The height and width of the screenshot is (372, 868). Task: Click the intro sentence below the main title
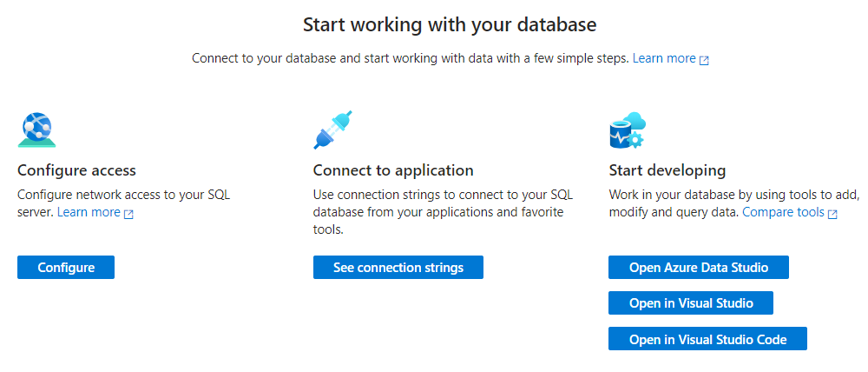coord(410,58)
